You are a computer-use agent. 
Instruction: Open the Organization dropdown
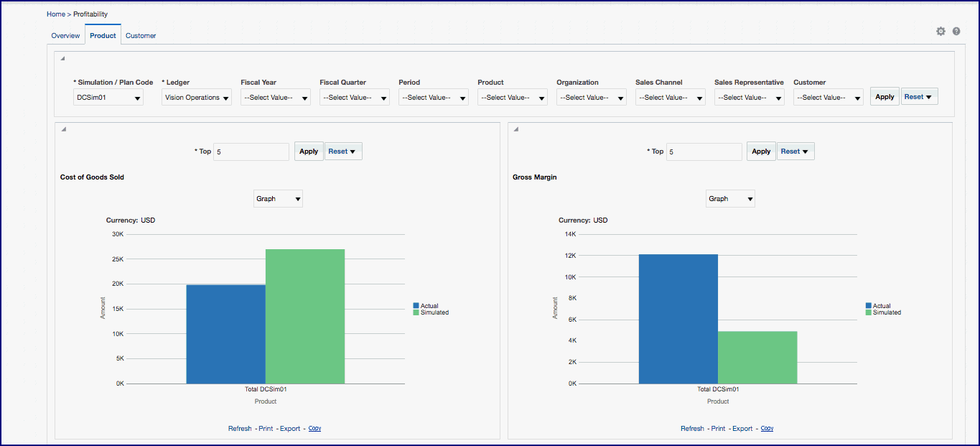(x=592, y=98)
